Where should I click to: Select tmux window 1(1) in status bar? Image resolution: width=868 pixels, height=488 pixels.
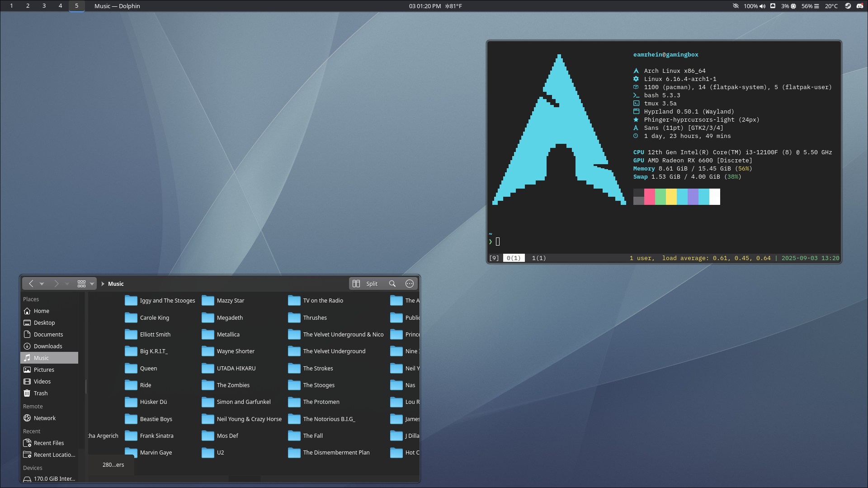(539, 258)
